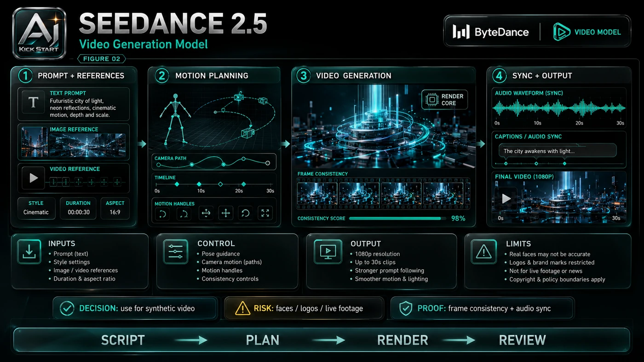The width and height of the screenshot is (644, 362).
Task: Click "faces / logos / live footage" risk text
Action: [319, 309]
